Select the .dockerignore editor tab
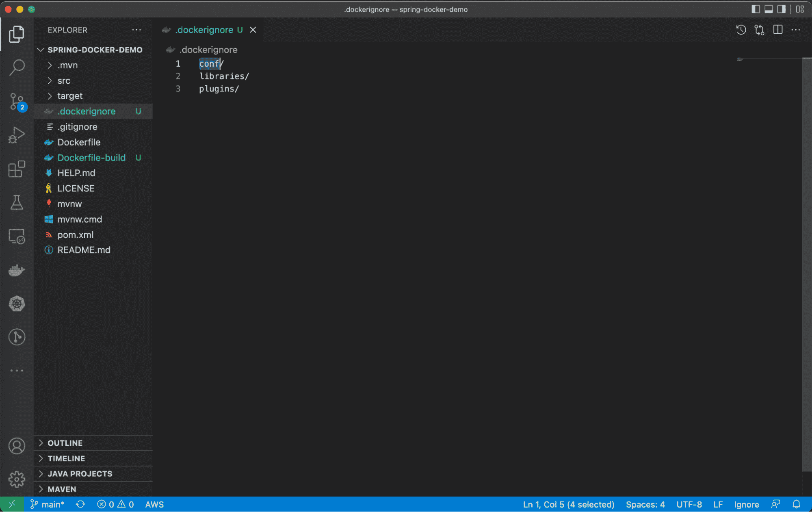This screenshot has height=512, width=812. [203, 30]
